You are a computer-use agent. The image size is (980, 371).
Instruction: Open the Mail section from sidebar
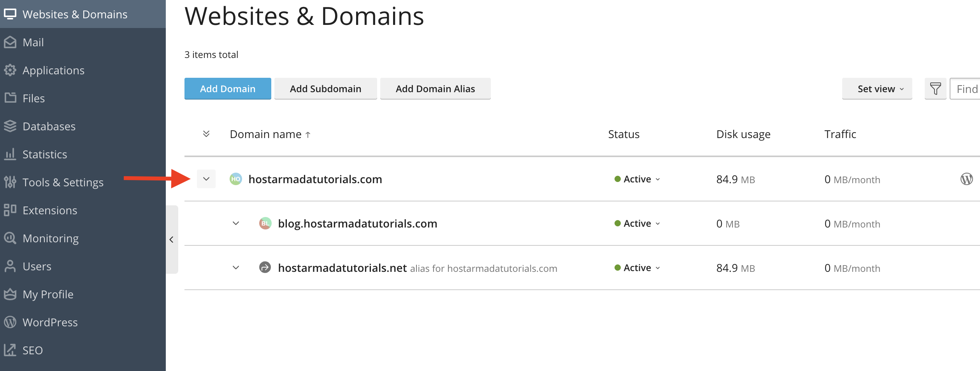(x=10, y=42)
